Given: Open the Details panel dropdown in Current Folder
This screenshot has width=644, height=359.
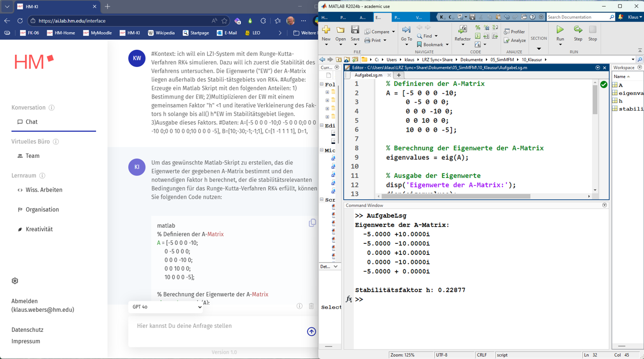Looking at the screenshot, I should [x=336, y=266].
